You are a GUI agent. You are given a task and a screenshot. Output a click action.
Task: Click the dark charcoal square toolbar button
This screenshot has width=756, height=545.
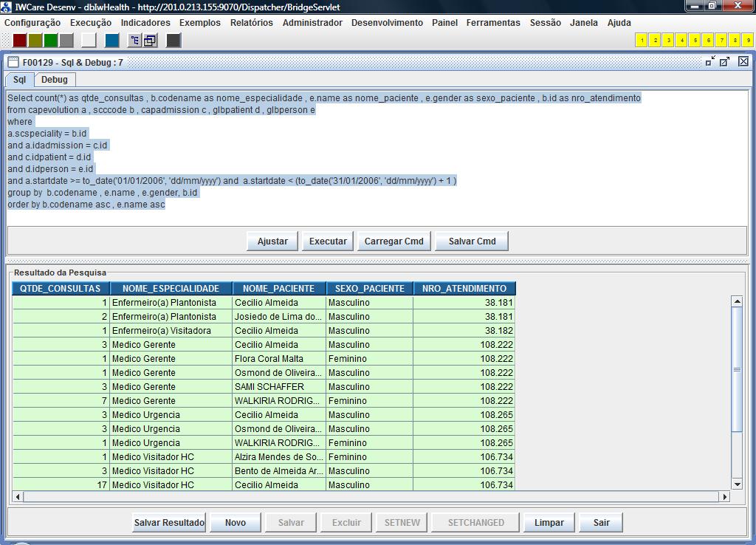[x=173, y=41]
